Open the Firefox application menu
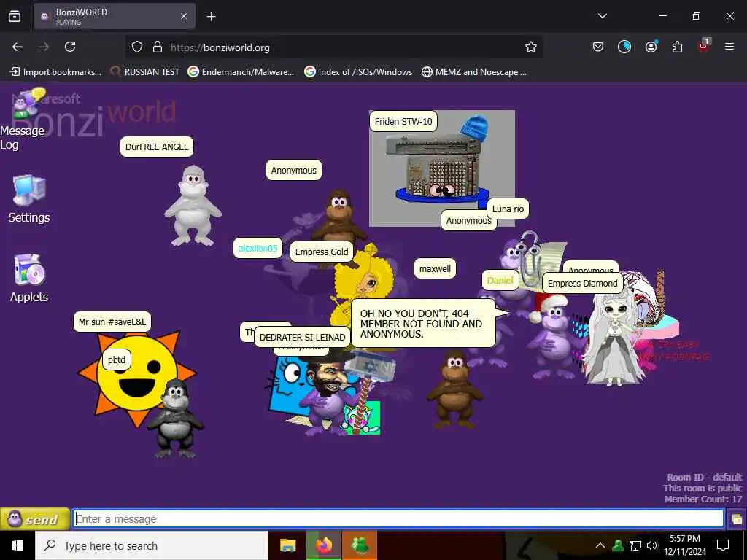747x560 pixels. click(x=729, y=47)
